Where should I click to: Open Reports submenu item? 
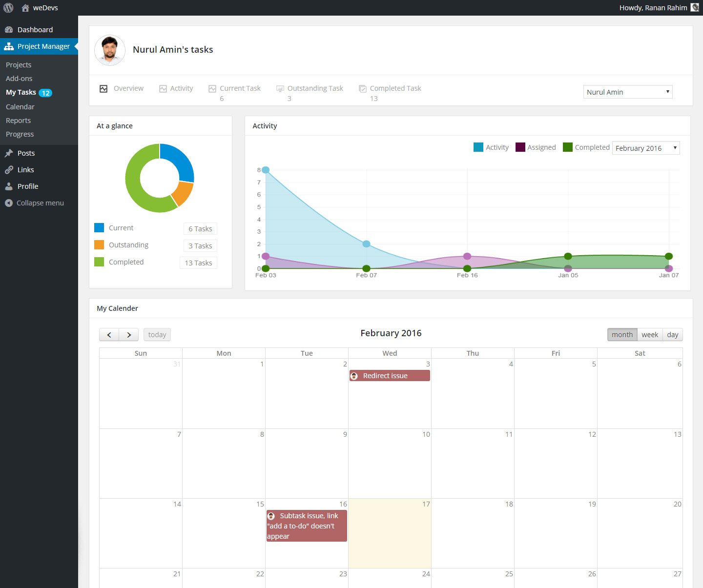coord(18,121)
